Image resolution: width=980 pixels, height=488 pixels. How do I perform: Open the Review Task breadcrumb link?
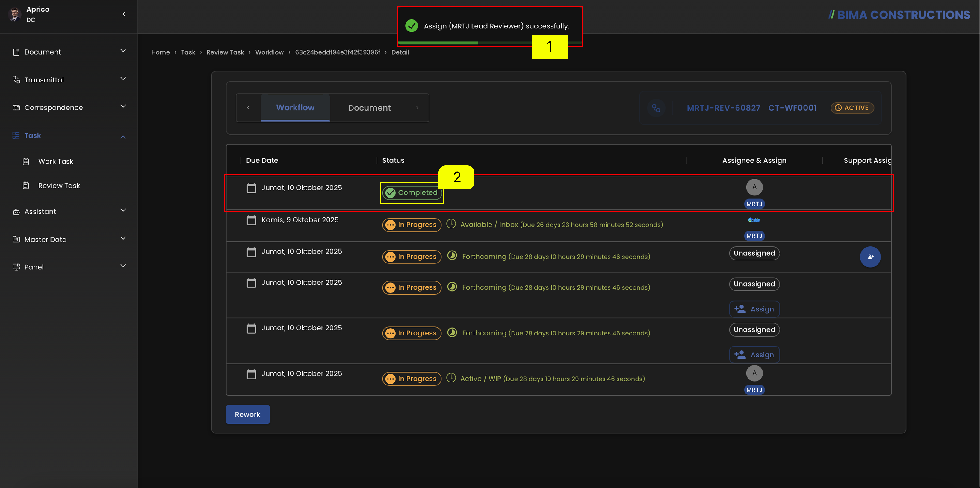(x=225, y=52)
